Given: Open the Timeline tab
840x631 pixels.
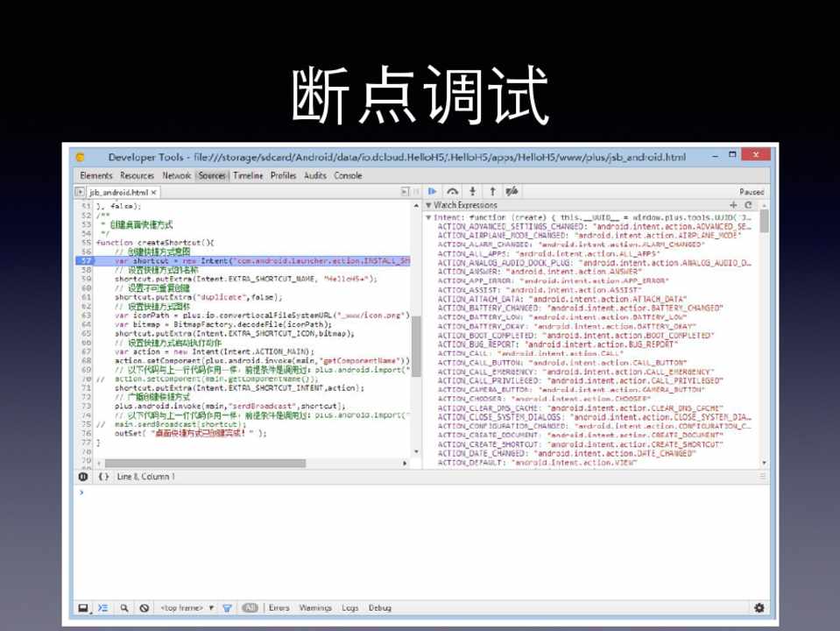Looking at the screenshot, I should tap(247, 175).
